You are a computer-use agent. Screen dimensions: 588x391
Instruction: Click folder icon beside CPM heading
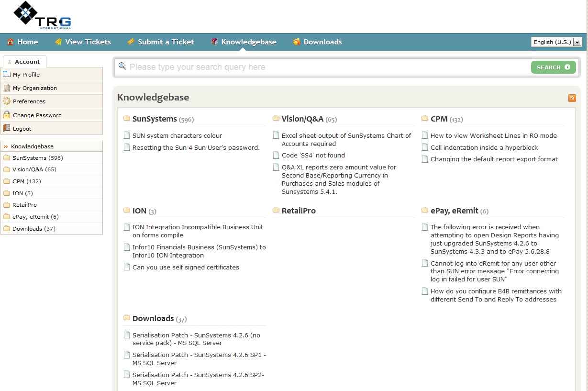point(425,118)
